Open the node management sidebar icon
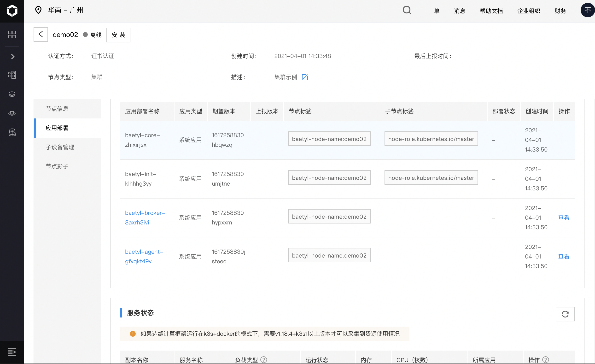This screenshot has width=595, height=364. (x=12, y=75)
